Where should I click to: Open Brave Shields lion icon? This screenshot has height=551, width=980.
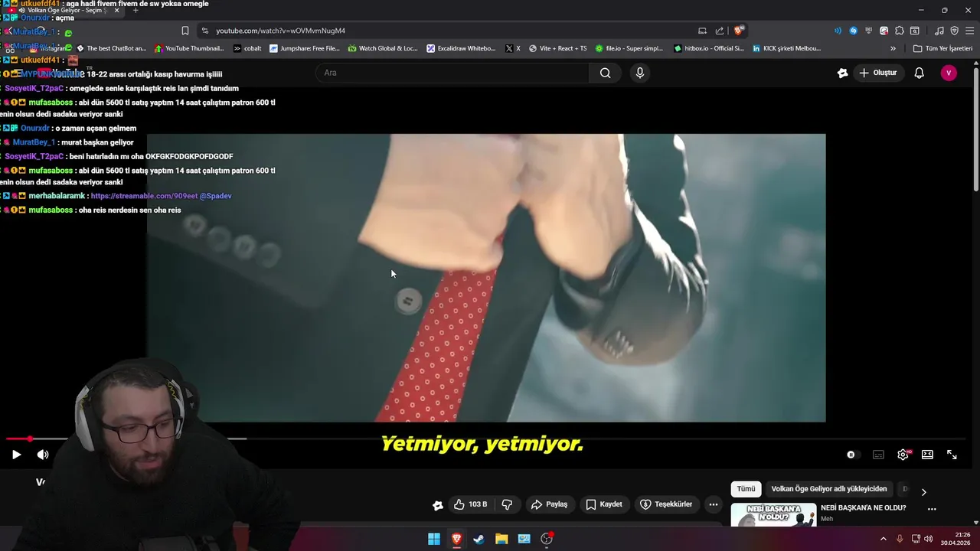click(x=738, y=31)
